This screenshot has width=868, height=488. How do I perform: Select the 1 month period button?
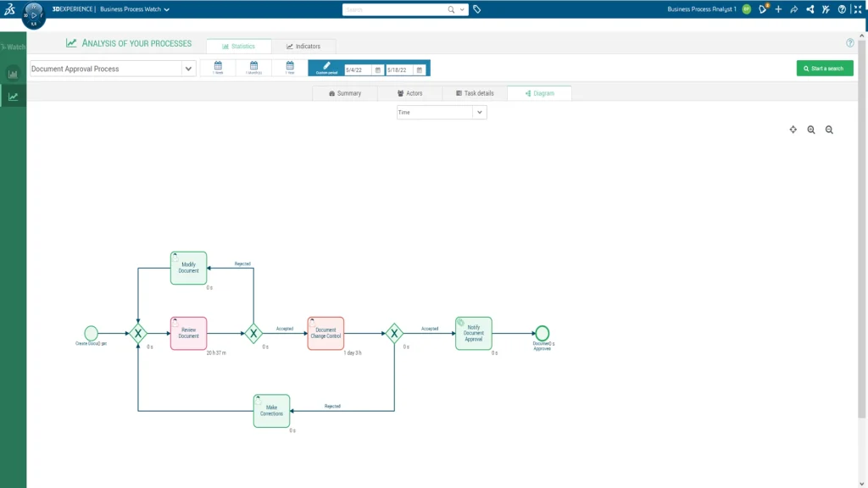click(253, 68)
